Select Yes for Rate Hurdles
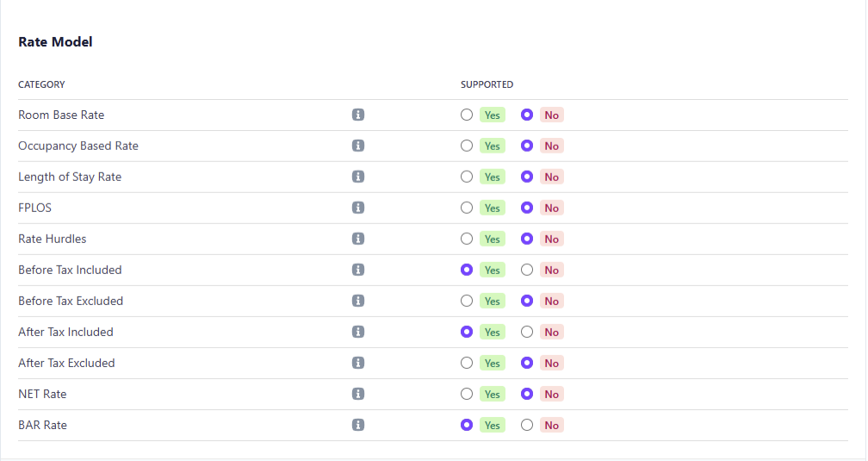This screenshot has width=868, height=461. point(467,239)
